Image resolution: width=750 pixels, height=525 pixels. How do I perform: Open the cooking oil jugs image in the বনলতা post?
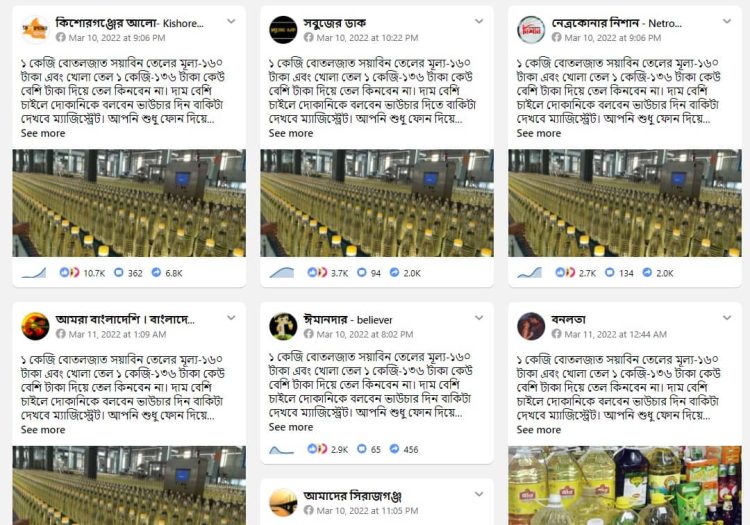(x=625, y=485)
